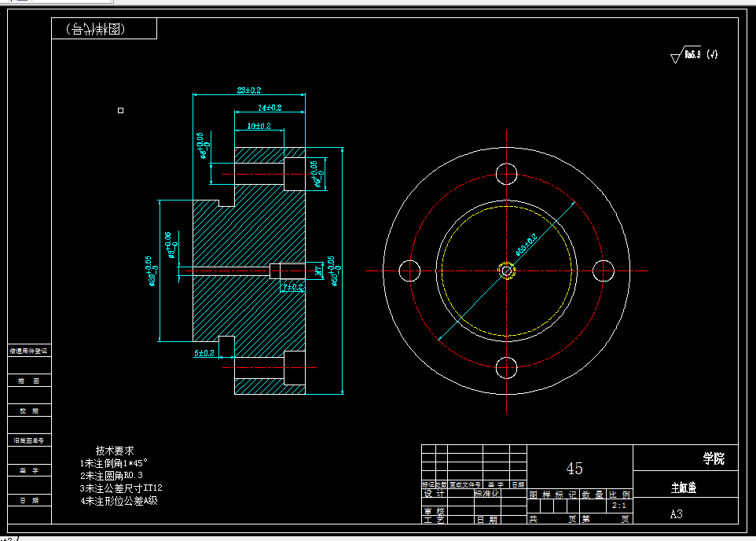The width and height of the screenshot is (756, 541).
Task: Click the 旧底图总号 sidebar cell
Action: (x=29, y=440)
